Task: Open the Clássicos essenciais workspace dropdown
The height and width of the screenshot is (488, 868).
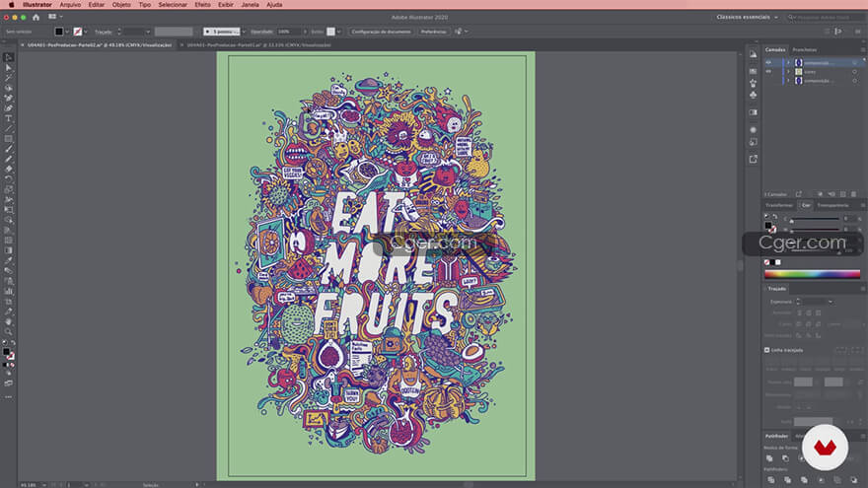Action: tap(748, 17)
